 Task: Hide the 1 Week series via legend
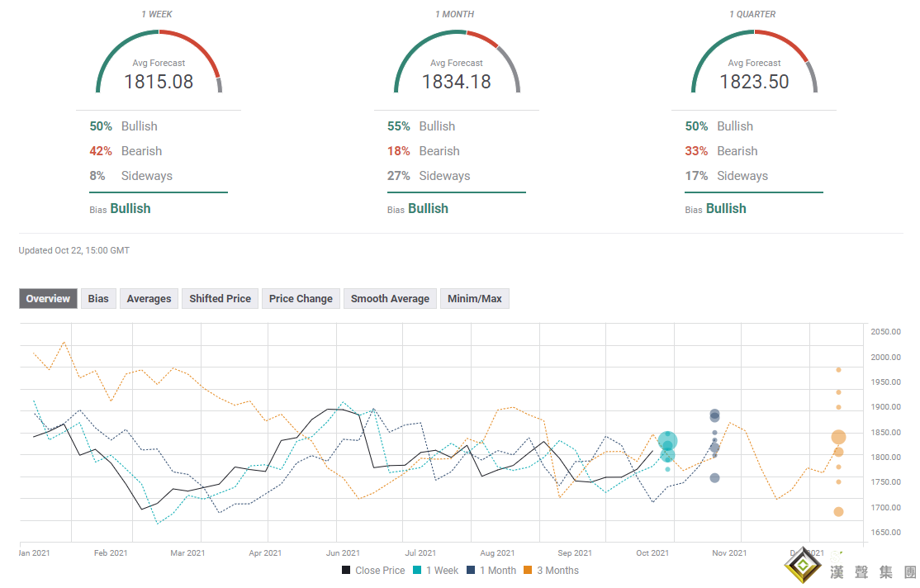pyautogui.click(x=436, y=570)
